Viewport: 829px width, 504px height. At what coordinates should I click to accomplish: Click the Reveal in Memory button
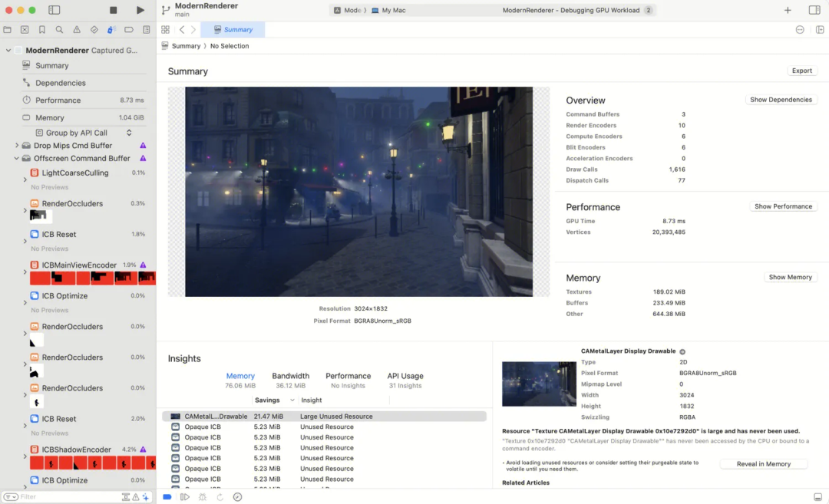coord(764,464)
